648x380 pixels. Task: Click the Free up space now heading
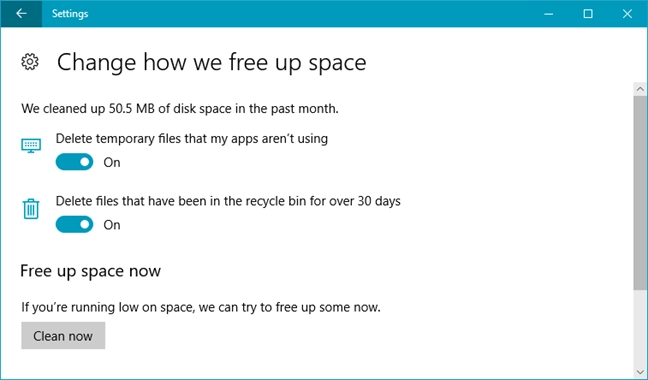click(x=91, y=271)
